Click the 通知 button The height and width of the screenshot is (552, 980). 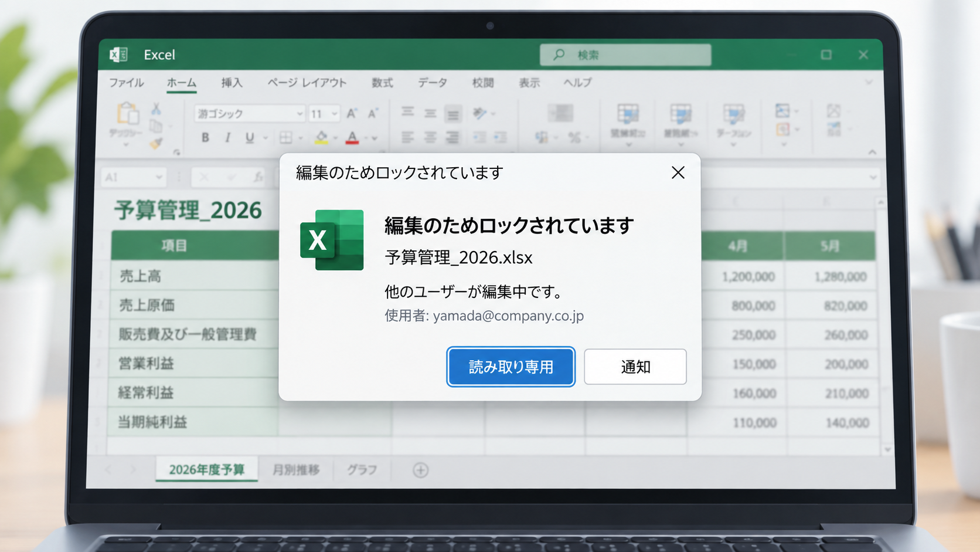coord(635,367)
